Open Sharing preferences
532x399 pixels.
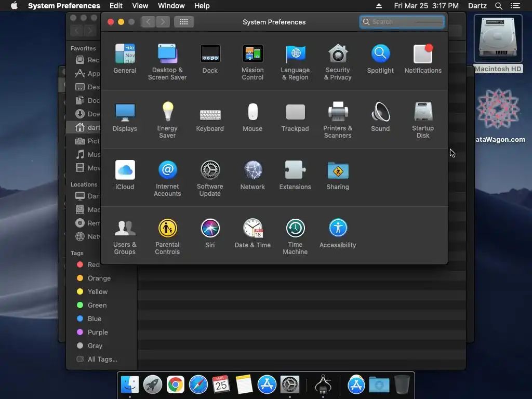tap(338, 175)
